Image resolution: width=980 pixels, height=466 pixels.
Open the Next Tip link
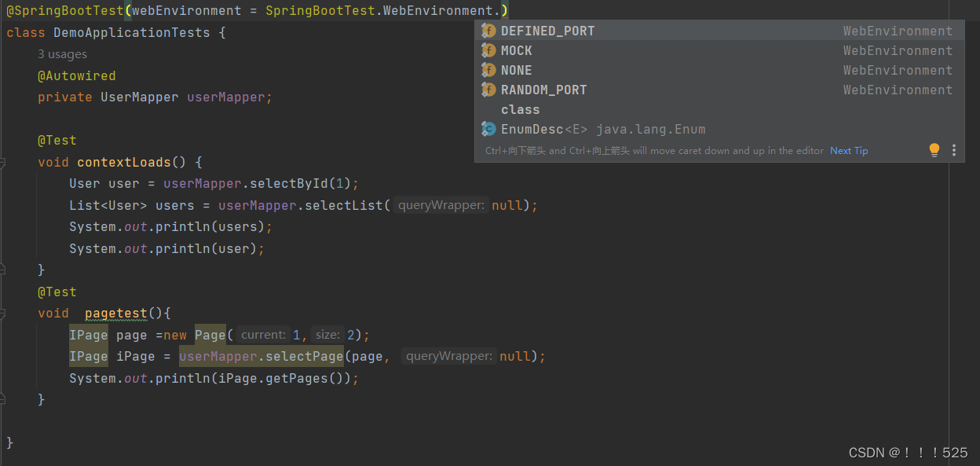tap(849, 151)
